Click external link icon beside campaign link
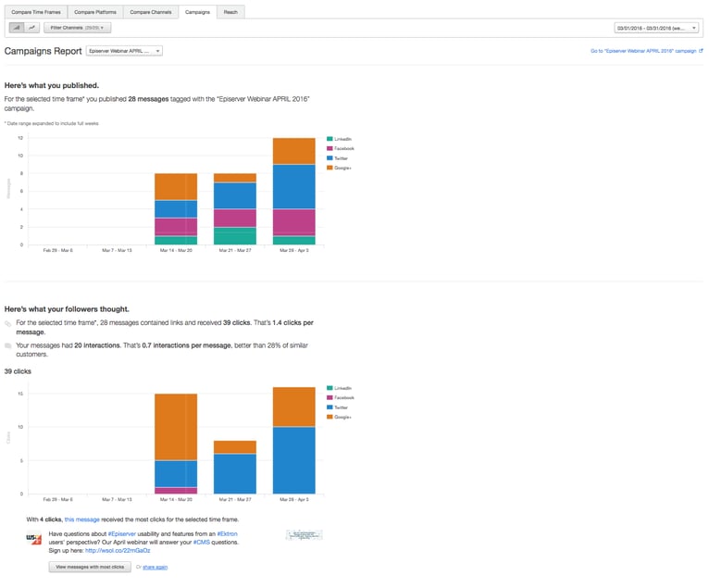The image size is (709, 588). [701, 51]
